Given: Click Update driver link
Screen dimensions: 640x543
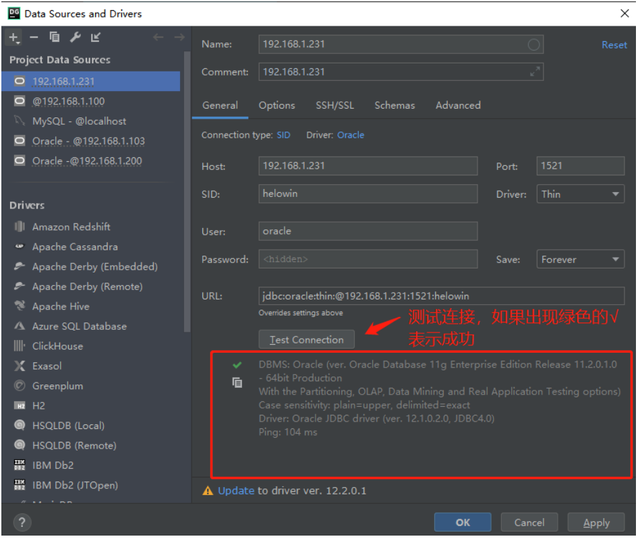Looking at the screenshot, I should point(236,491).
